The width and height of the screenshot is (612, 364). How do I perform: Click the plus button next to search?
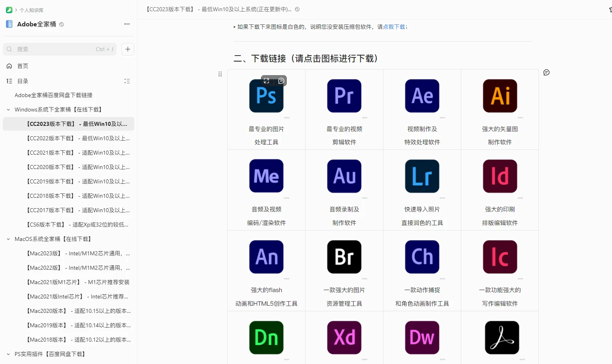point(128,49)
